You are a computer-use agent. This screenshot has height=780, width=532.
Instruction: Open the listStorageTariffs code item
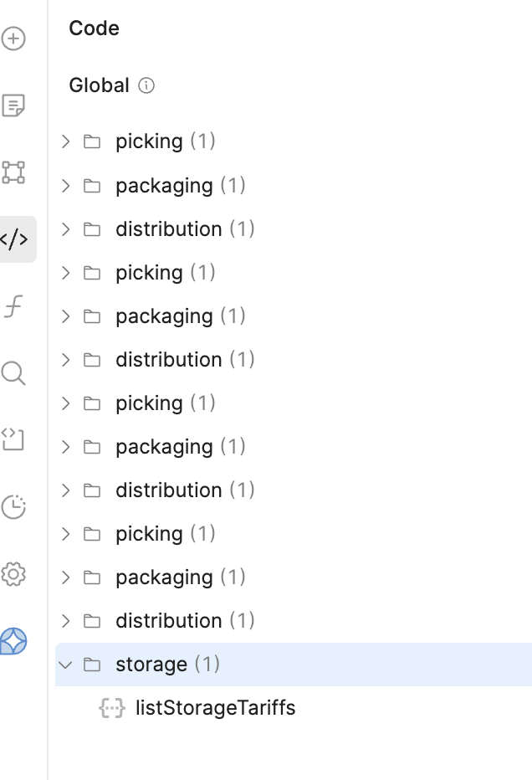(215, 708)
